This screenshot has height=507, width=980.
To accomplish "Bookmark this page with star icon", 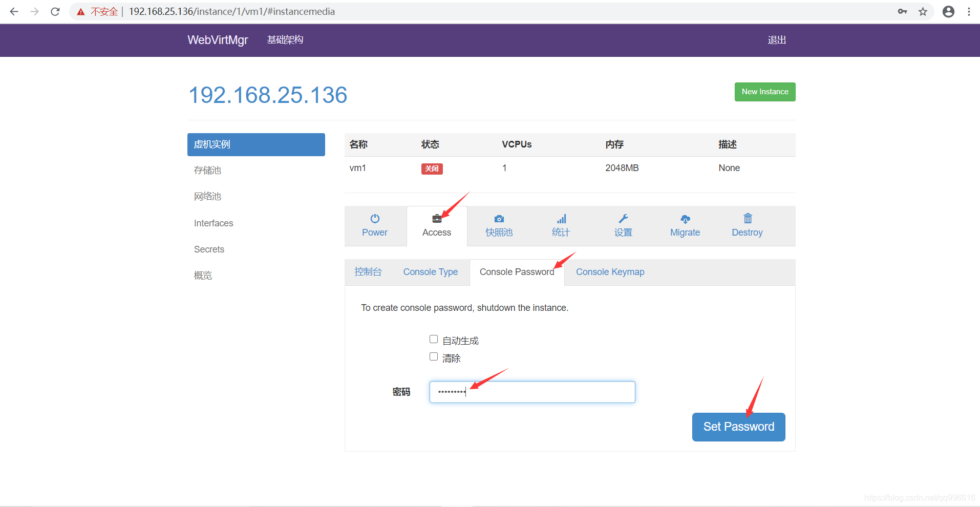I will click(923, 11).
